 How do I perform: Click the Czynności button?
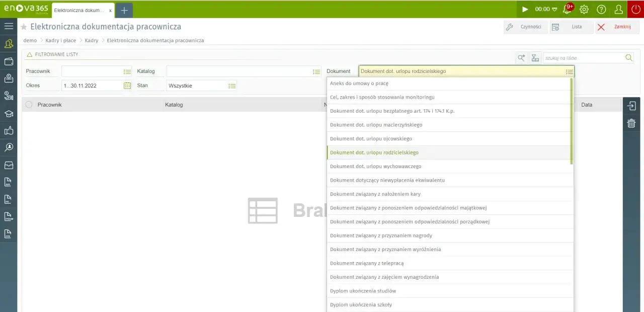[525, 27]
